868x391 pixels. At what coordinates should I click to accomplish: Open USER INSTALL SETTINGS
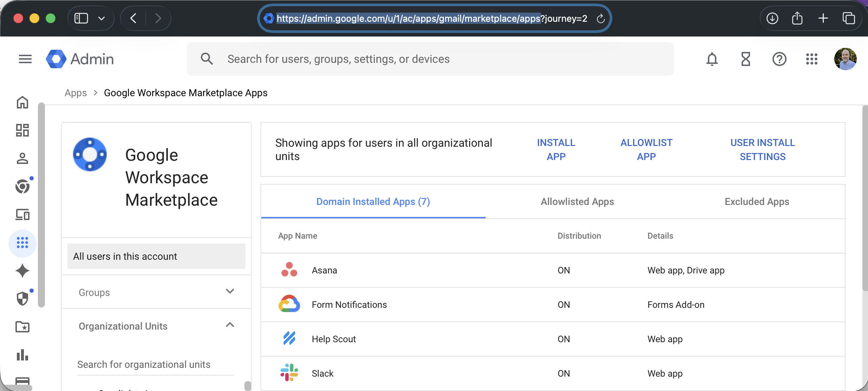coord(762,150)
